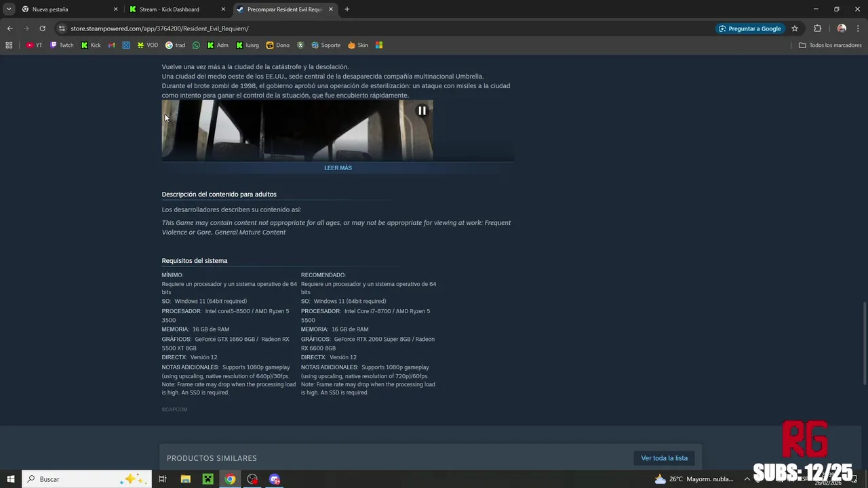
Task: Open the VOD bookmark
Action: click(147, 45)
